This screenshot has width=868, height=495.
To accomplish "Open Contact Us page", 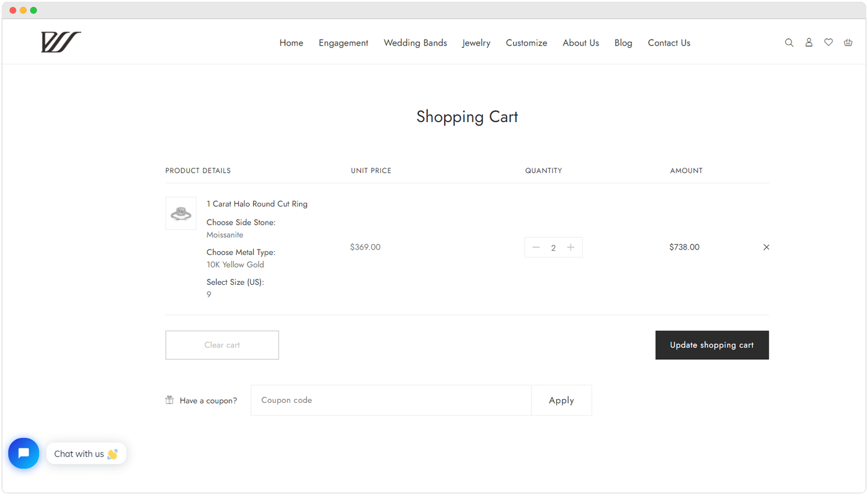I will point(669,43).
